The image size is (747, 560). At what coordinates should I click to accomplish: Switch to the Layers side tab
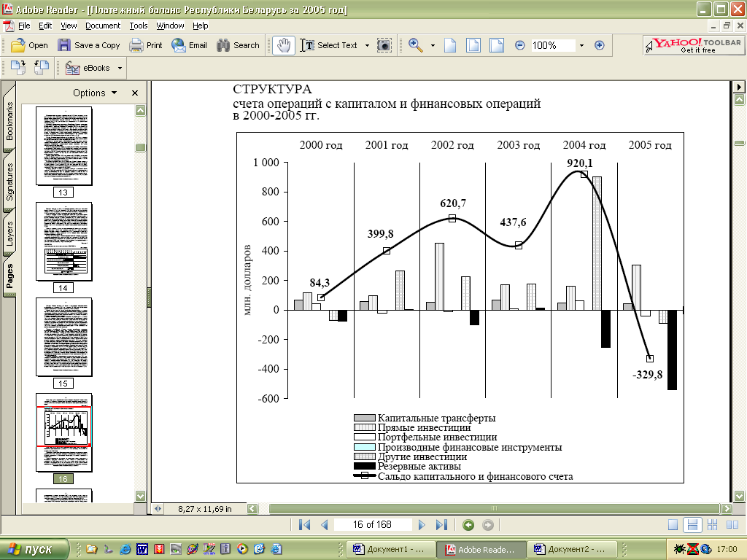click(9, 233)
